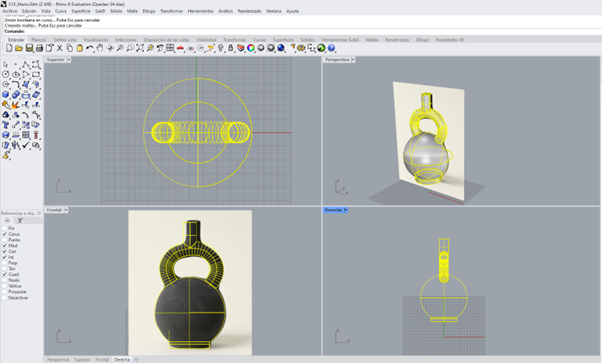This screenshot has width=602, height=363.
Task: Select the arrow pointer tool in sidebar
Action: click(5, 65)
